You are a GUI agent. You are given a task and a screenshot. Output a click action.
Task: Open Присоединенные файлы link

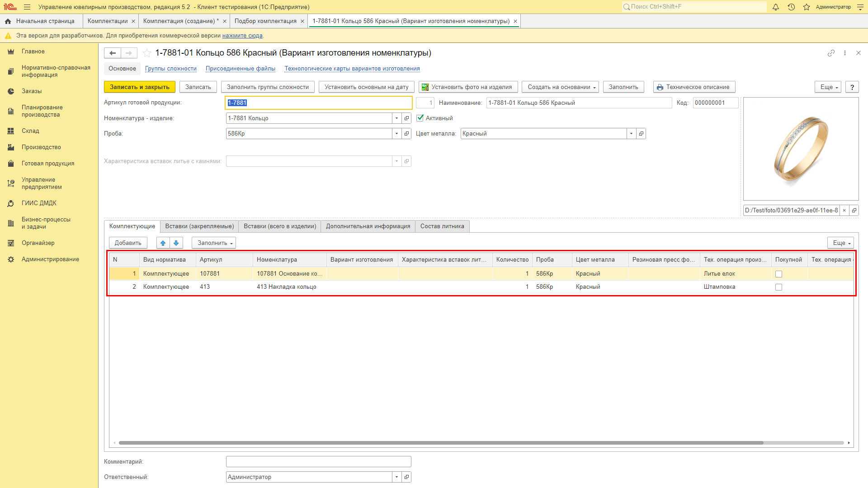click(241, 69)
